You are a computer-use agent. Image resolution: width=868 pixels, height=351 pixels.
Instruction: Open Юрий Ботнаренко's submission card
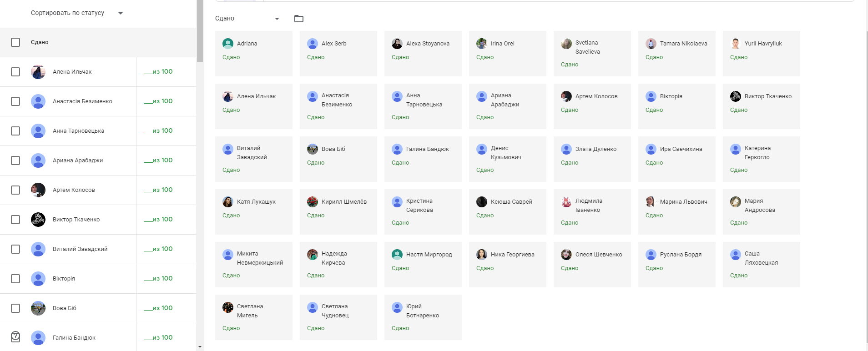point(423,317)
